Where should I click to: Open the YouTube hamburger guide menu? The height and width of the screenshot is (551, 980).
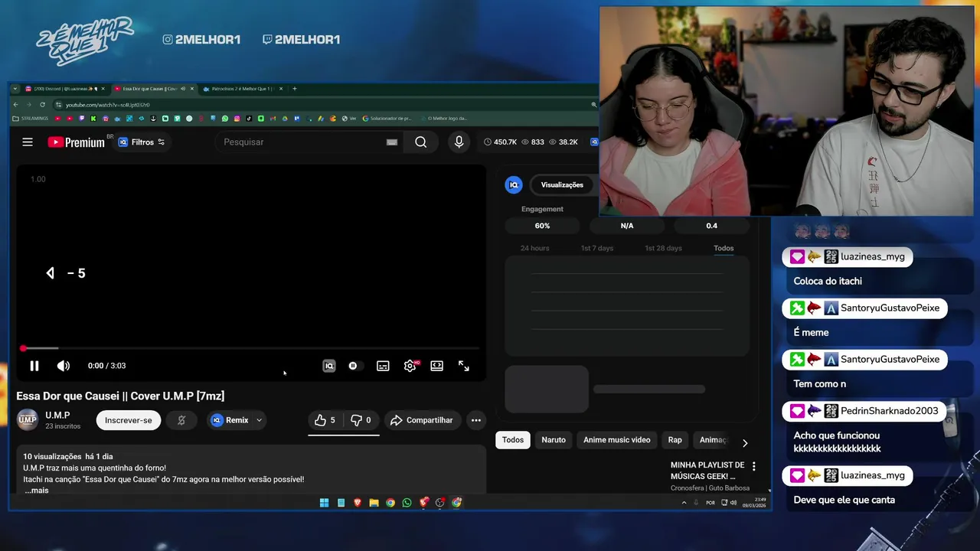(x=28, y=142)
